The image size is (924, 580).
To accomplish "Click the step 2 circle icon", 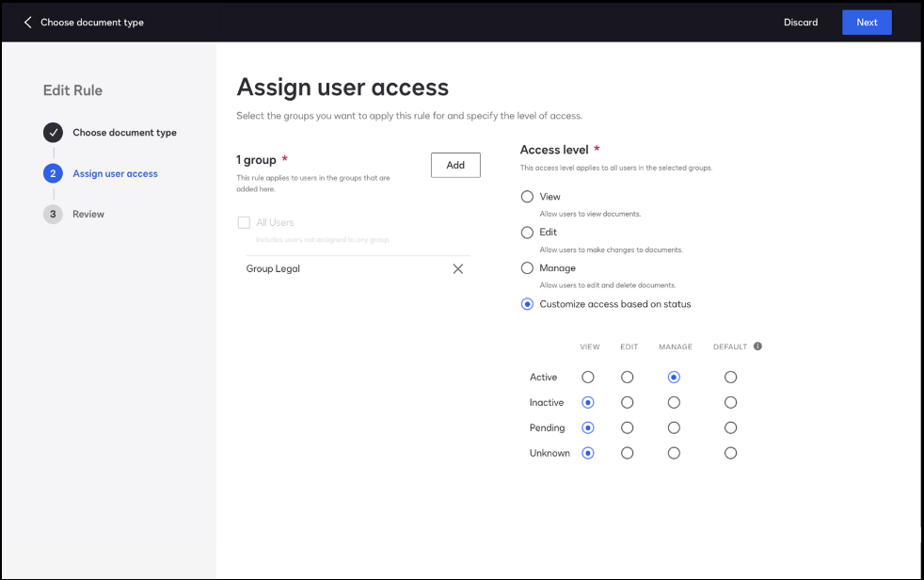I will [x=53, y=173].
